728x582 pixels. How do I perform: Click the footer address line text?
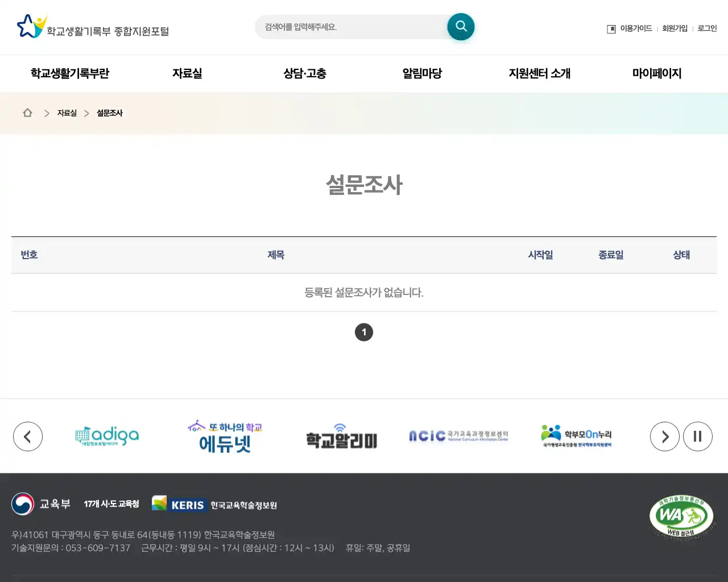pyautogui.click(x=143, y=535)
